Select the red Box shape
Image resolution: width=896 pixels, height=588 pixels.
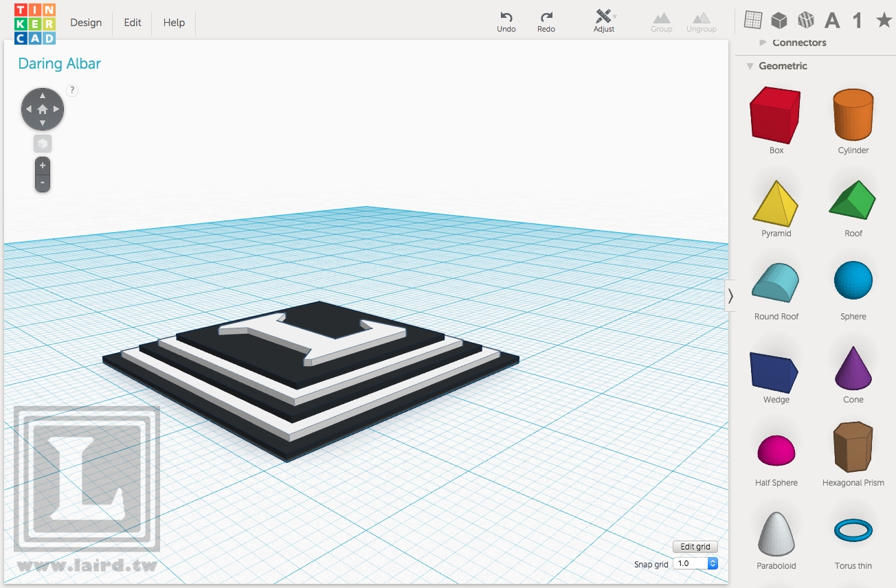tap(775, 115)
